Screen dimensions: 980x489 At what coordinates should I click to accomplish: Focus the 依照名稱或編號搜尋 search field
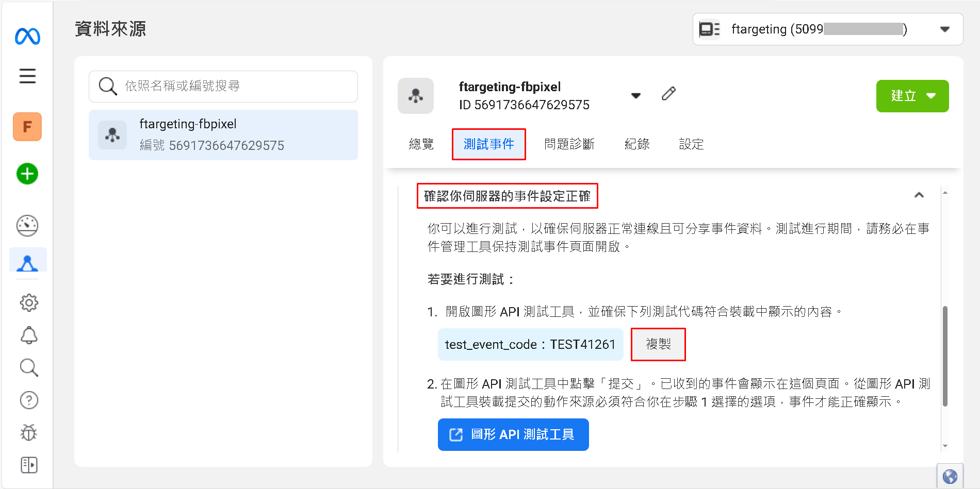tap(223, 86)
